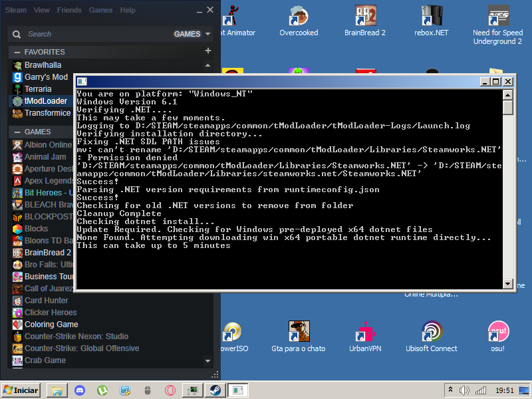Click the search magnifier icon
The width and height of the screenshot is (532, 399).
pyautogui.click(x=16, y=35)
